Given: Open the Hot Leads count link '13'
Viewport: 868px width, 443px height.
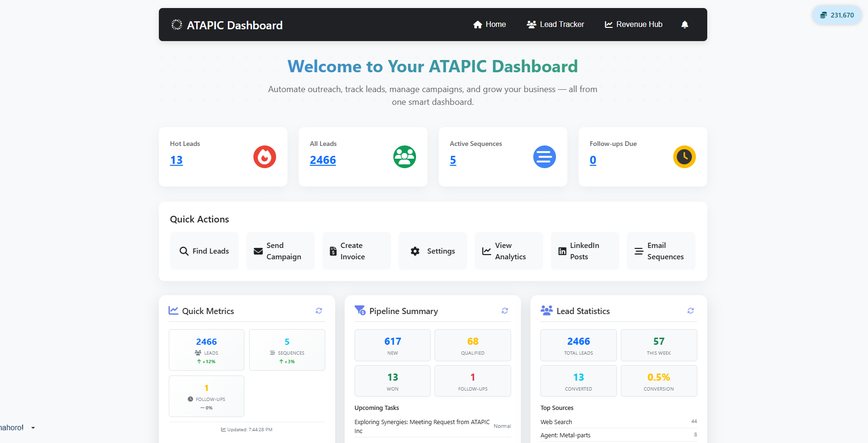Looking at the screenshot, I should 176,160.
